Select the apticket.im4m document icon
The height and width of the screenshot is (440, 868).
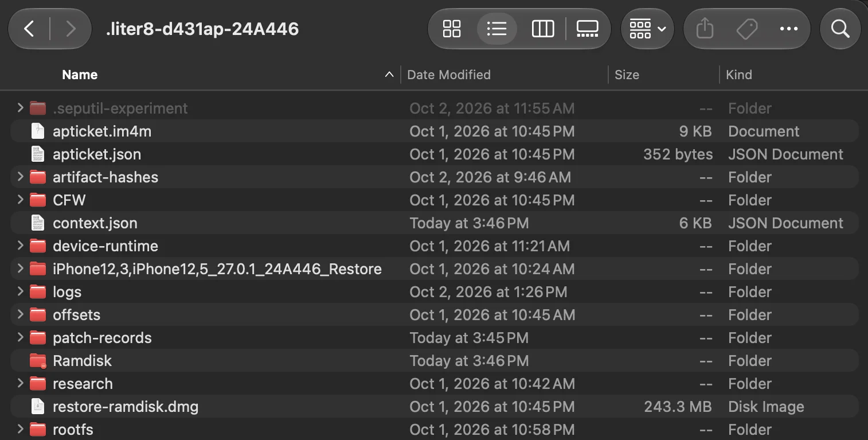point(38,131)
